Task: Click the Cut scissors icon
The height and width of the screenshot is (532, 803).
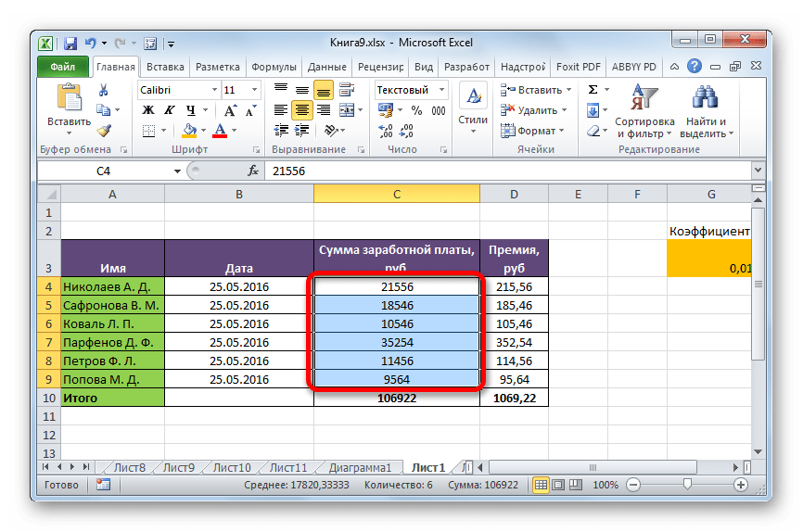Action: pos(104,90)
